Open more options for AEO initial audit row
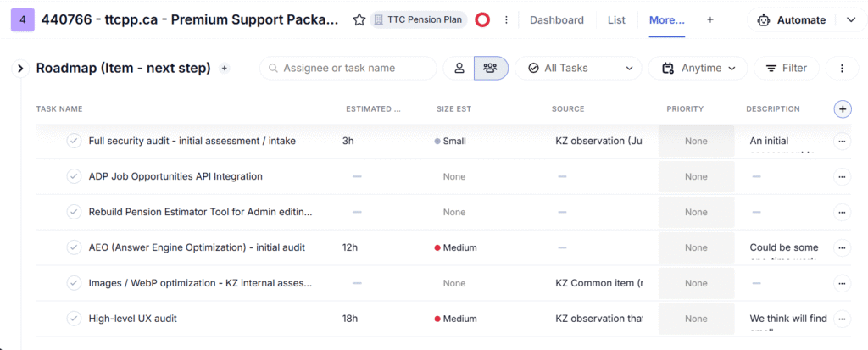Viewport: 868px width, 350px height. coord(842,247)
